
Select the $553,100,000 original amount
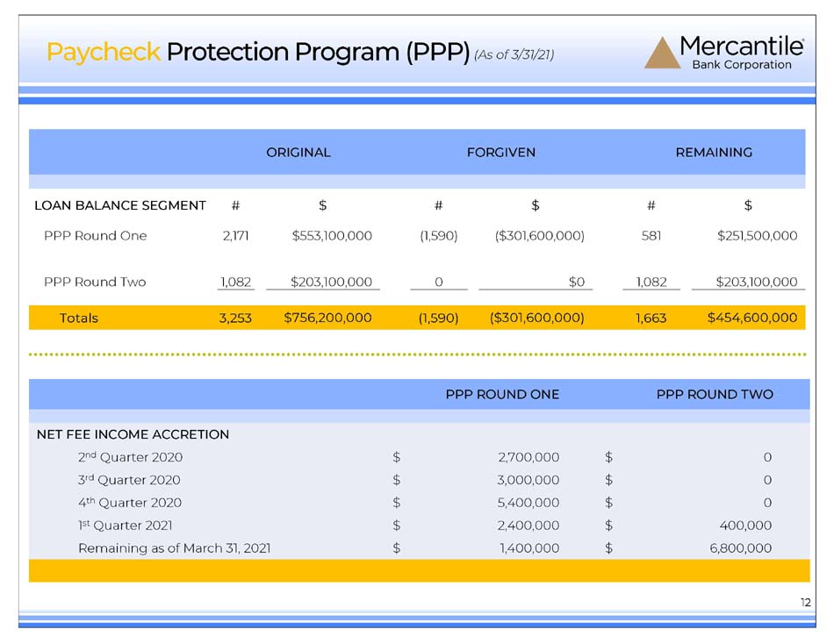point(332,236)
